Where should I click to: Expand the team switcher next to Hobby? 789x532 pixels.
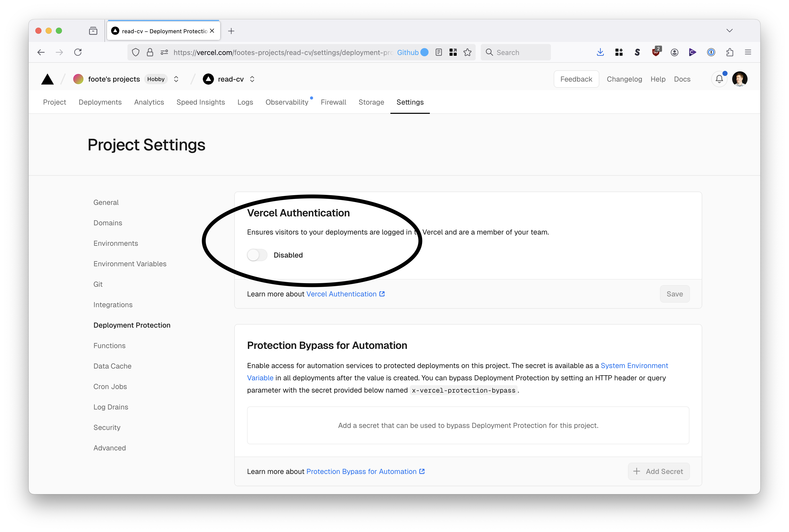tap(176, 79)
